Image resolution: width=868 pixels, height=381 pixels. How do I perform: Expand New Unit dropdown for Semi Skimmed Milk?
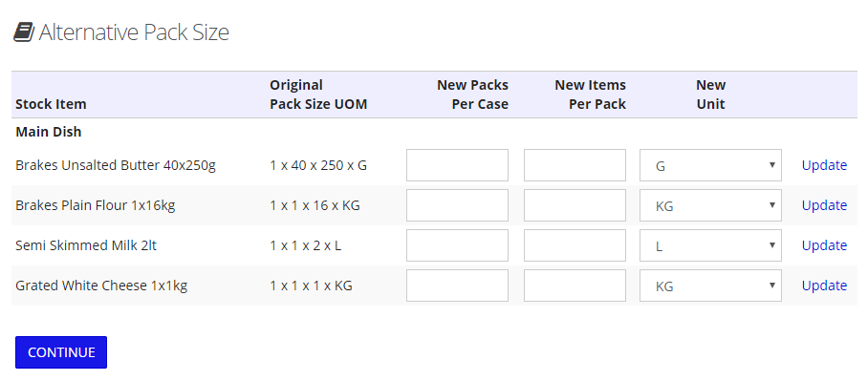(x=710, y=245)
